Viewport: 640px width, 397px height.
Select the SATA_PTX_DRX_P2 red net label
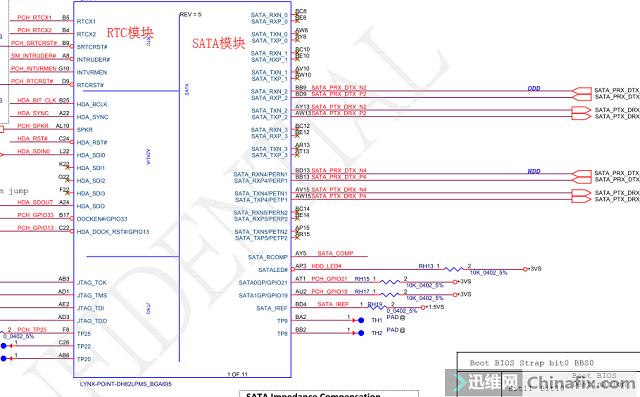(339, 113)
